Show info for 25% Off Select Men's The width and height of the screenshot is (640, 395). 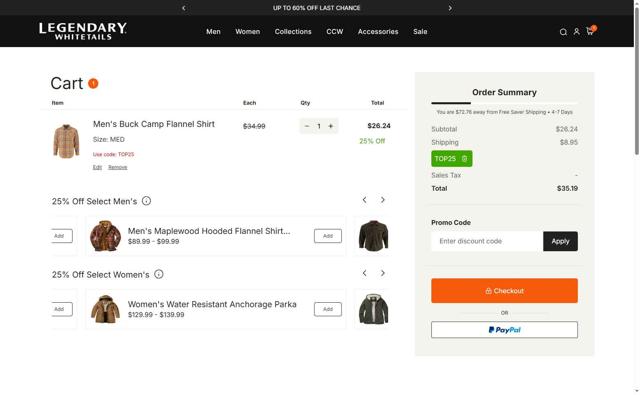146,201
